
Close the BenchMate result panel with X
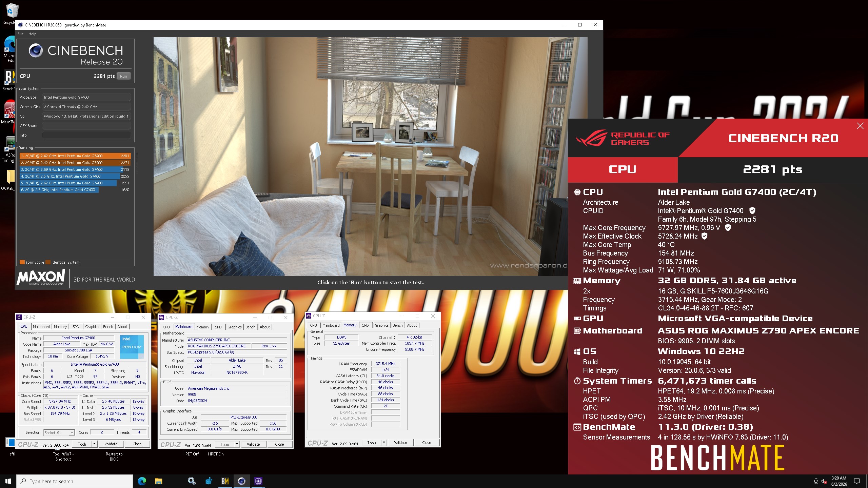pyautogui.click(x=860, y=126)
